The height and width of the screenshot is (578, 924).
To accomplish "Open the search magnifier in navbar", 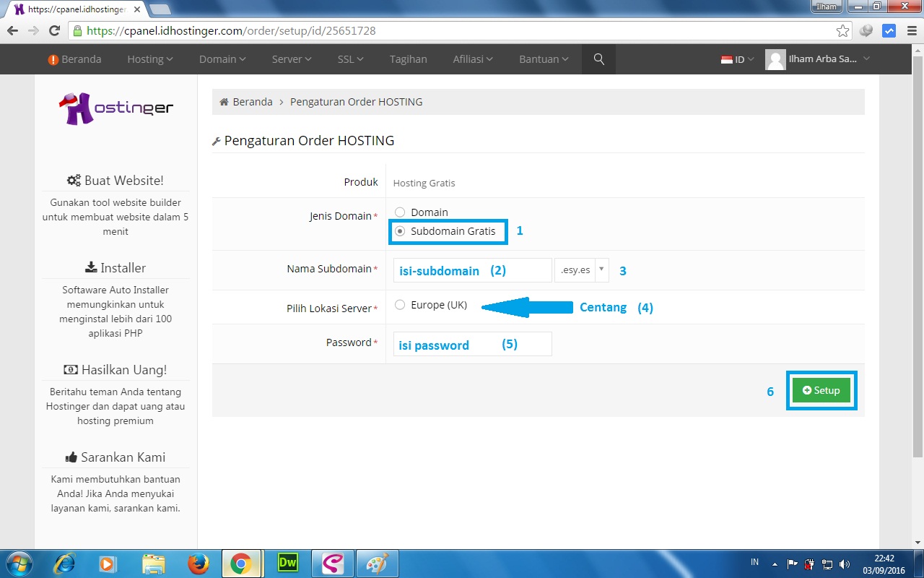I will tap(599, 59).
